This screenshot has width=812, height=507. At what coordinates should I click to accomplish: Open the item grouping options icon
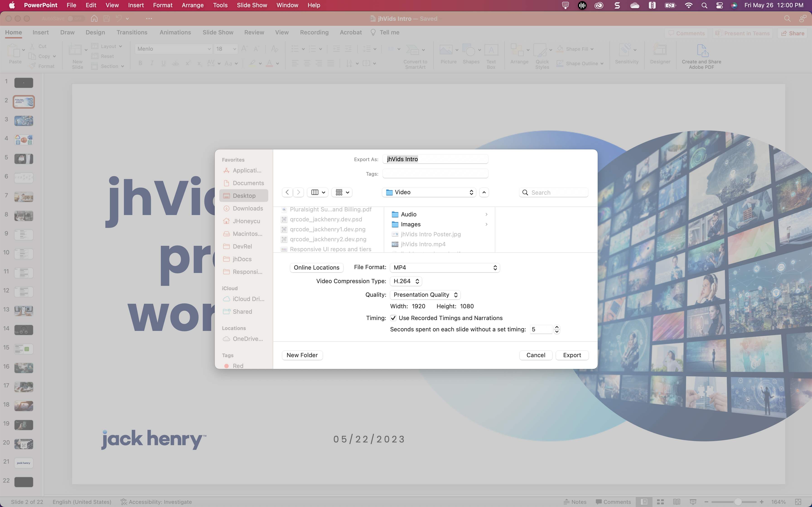tap(342, 192)
